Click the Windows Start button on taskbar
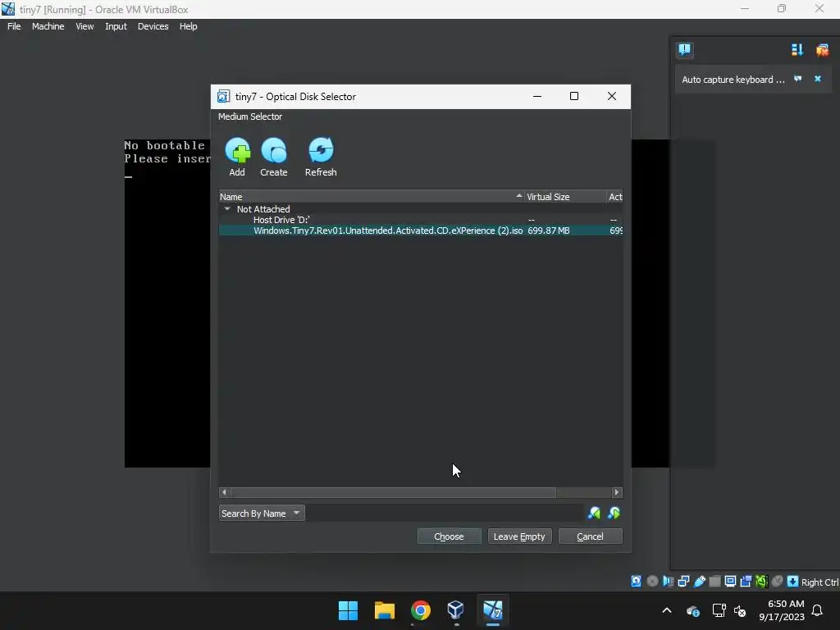The height and width of the screenshot is (630, 840). [x=348, y=610]
